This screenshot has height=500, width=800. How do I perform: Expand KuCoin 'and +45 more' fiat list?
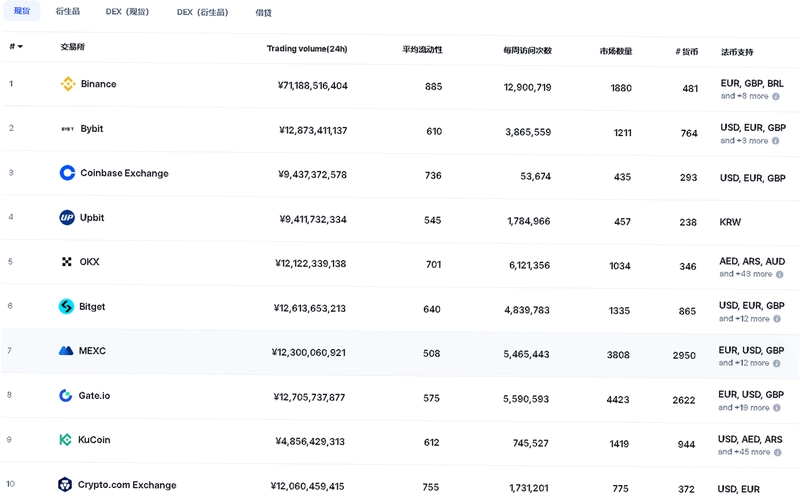pos(744,452)
